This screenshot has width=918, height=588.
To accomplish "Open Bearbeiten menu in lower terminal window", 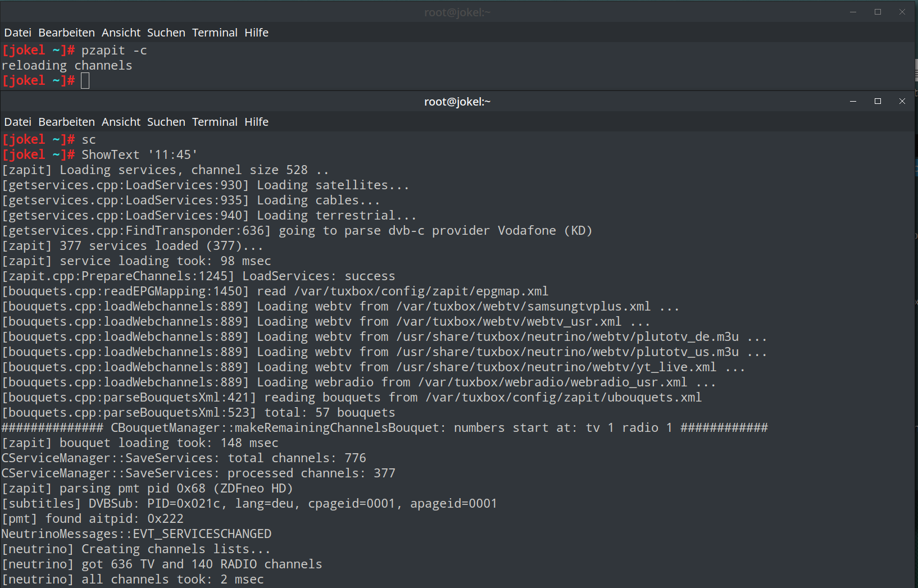I will tap(66, 122).
